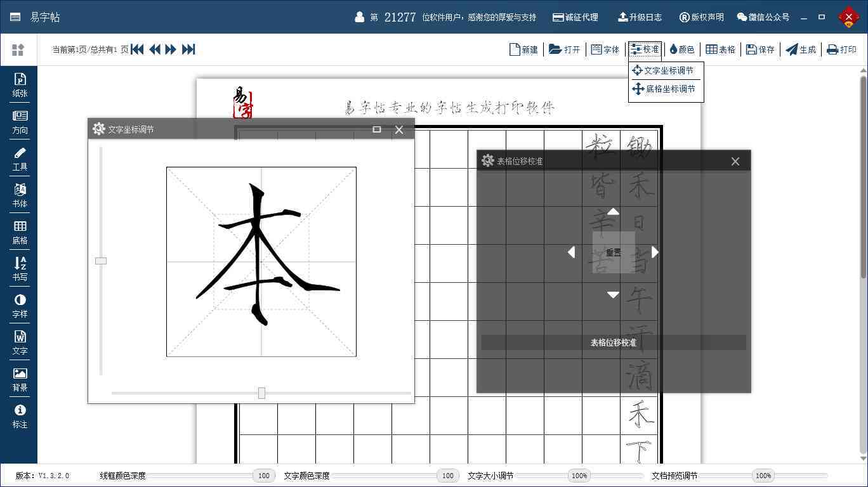Screen dimensions: 868x487
Task: Click the up arrow in 表格位移校准
Action: click(x=613, y=211)
